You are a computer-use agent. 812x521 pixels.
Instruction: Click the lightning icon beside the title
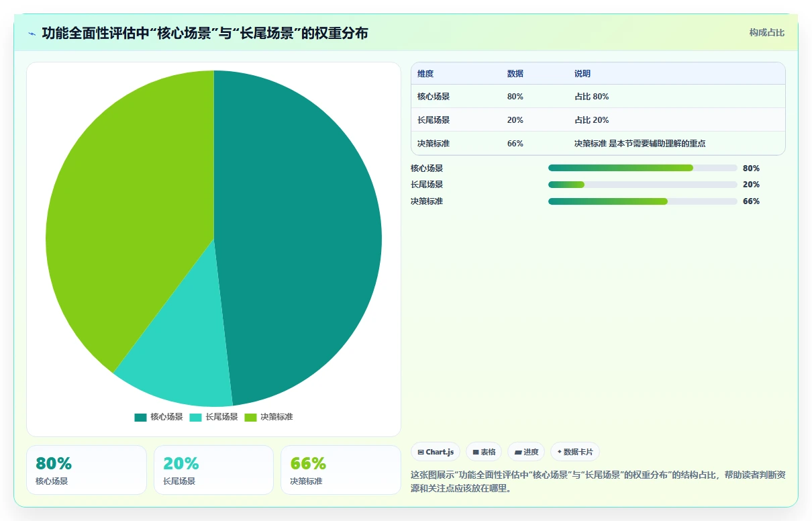pos(32,33)
